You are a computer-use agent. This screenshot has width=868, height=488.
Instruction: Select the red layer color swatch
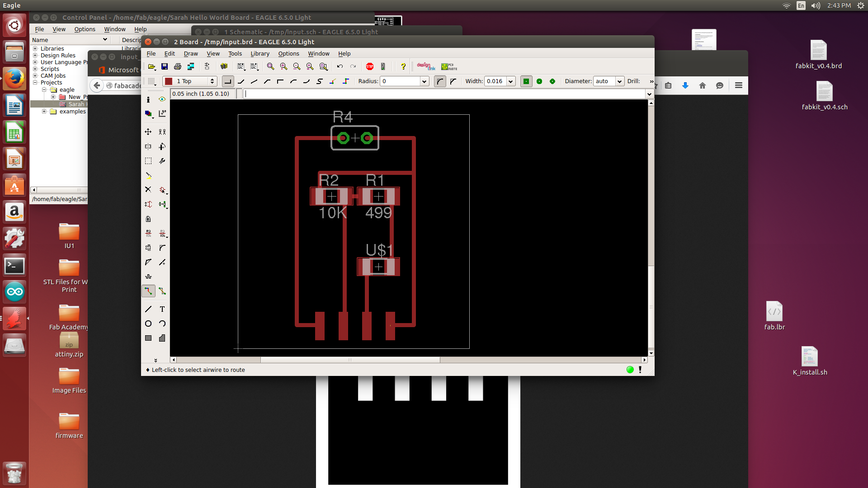[x=169, y=81]
